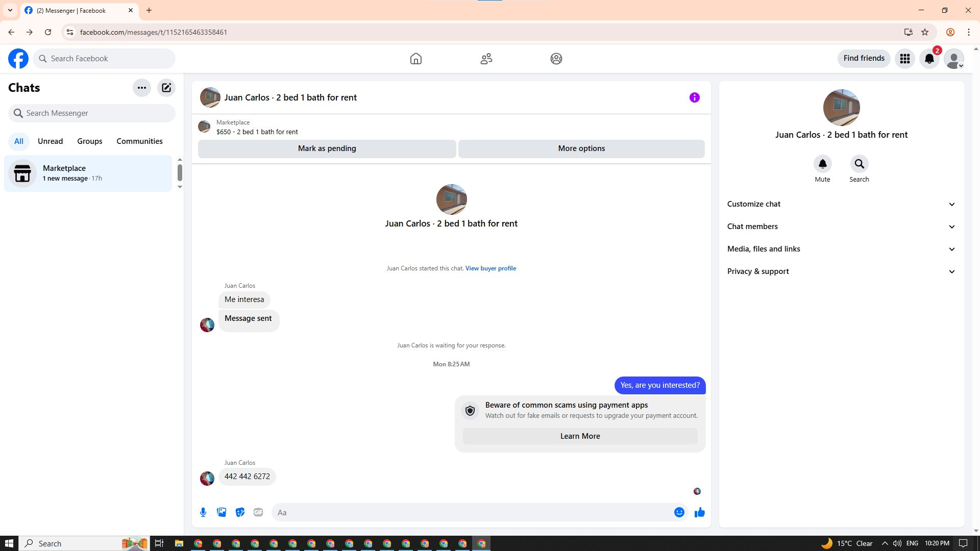Click Learn More on scam warning
Viewport: 980px width, 551px height.
[x=580, y=436]
